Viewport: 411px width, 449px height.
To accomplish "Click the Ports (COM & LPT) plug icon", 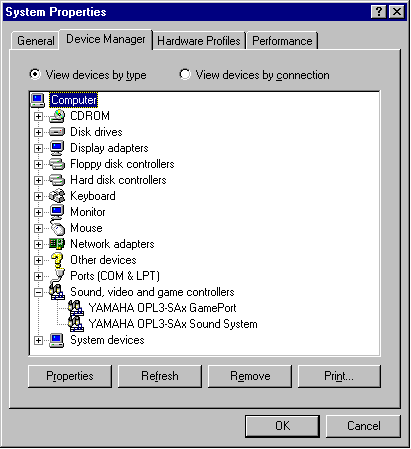I will 57,276.
